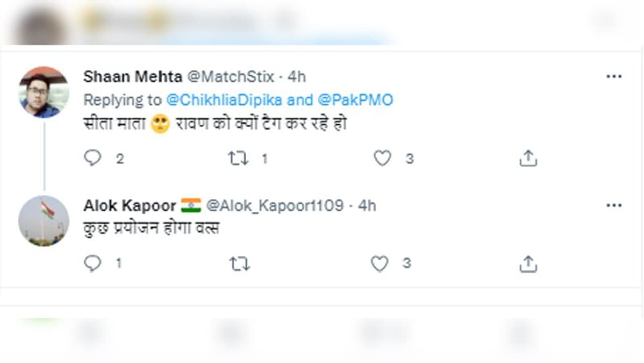Reply to Shaan Mehta's tweet
This screenshot has height=363, width=644.
pyautogui.click(x=93, y=158)
